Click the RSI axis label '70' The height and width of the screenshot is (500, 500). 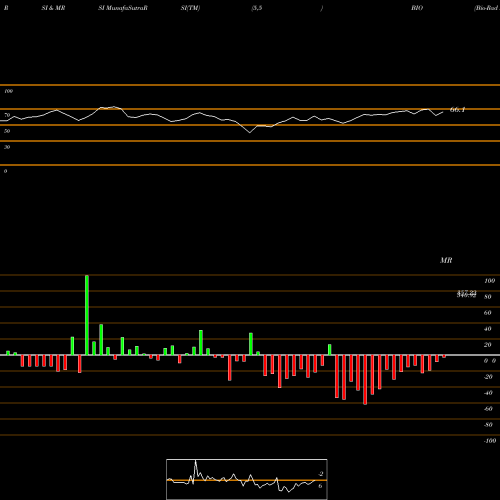7,115
